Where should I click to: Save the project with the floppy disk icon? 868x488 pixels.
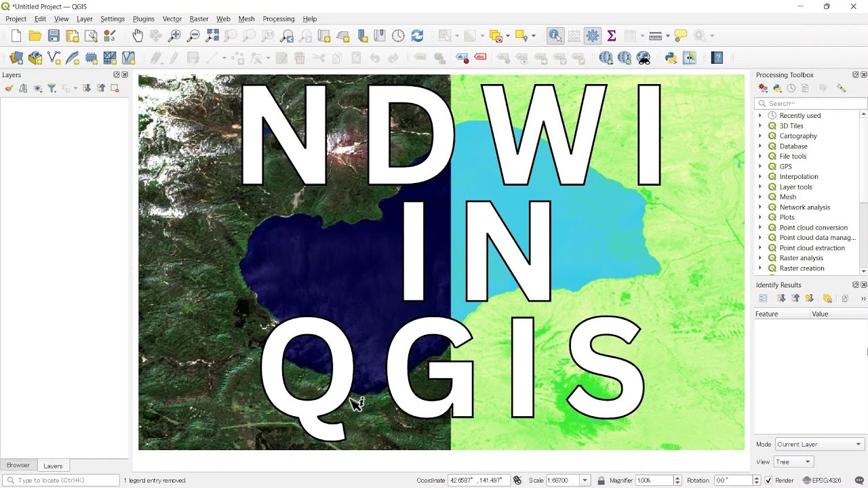tap(54, 36)
